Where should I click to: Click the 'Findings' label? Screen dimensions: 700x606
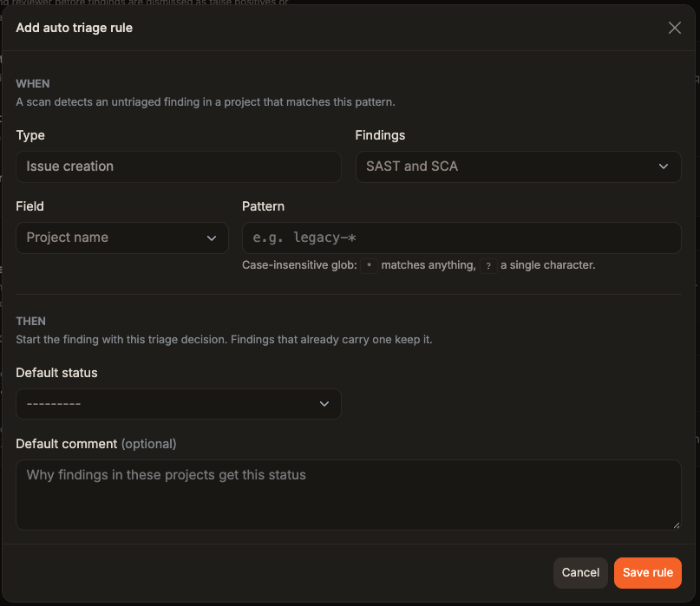pos(380,135)
